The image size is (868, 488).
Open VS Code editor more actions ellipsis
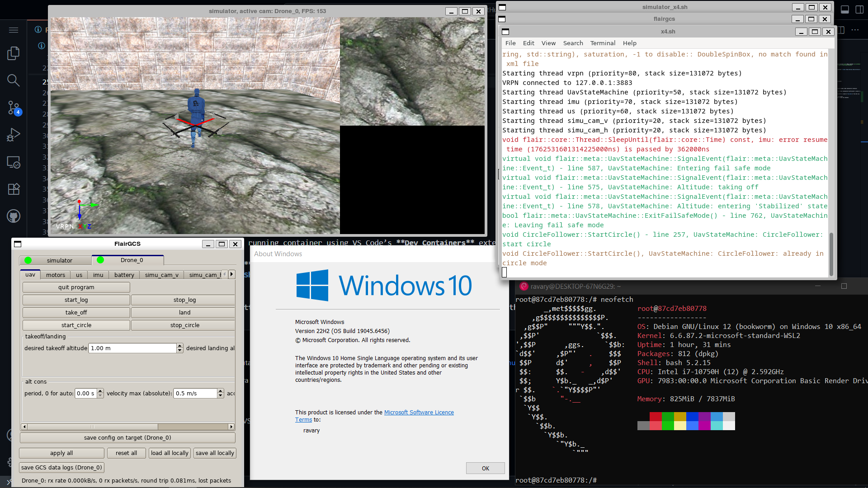(x=855, y=30)
